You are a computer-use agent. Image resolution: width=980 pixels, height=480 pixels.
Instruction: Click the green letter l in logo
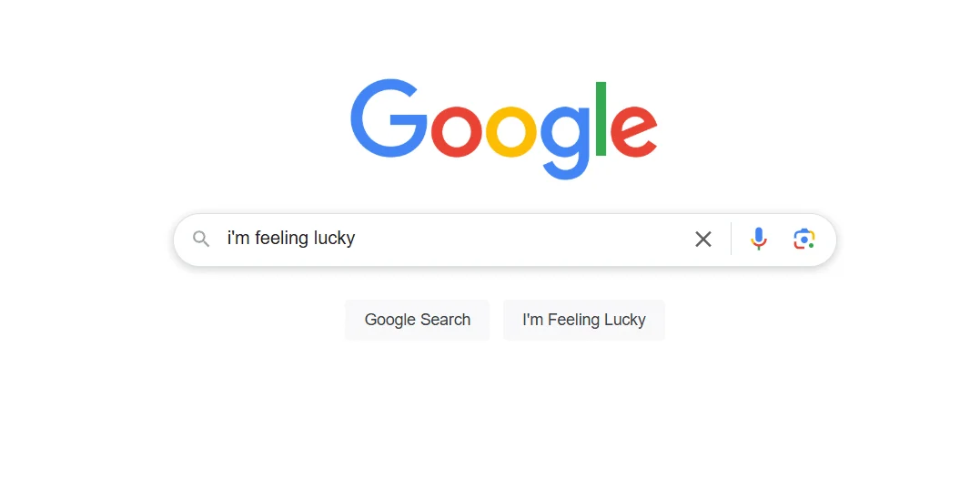(601, 118)
